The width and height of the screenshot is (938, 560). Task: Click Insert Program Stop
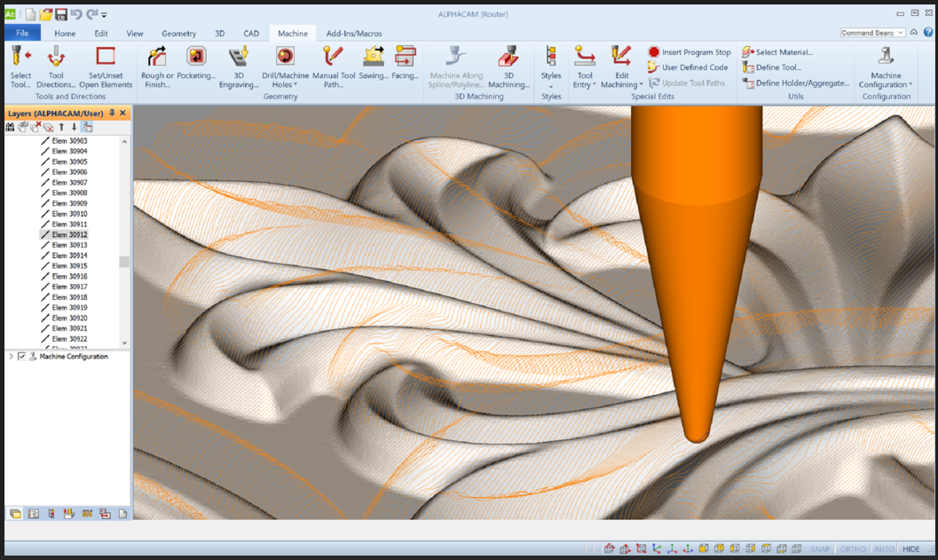pos(690,52)
